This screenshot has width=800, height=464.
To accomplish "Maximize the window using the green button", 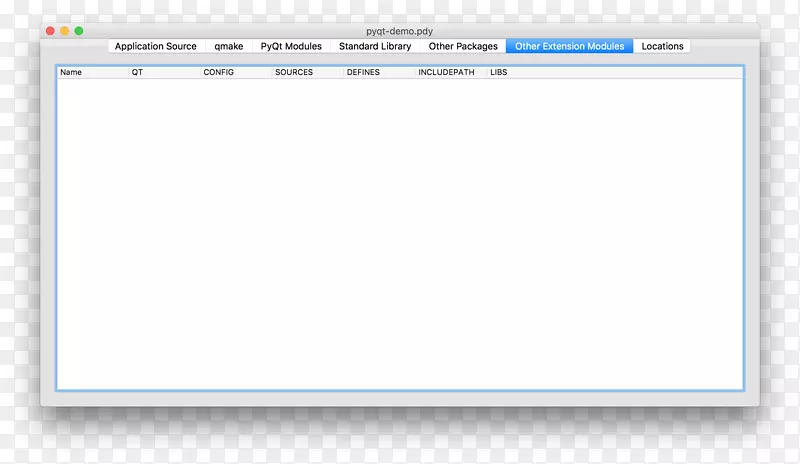I will 79,31.
